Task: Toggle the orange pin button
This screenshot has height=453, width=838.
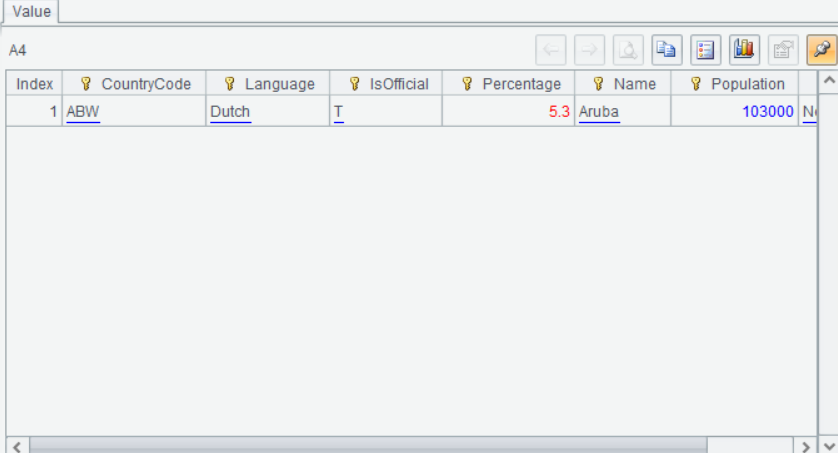Action: coord(821,49)
